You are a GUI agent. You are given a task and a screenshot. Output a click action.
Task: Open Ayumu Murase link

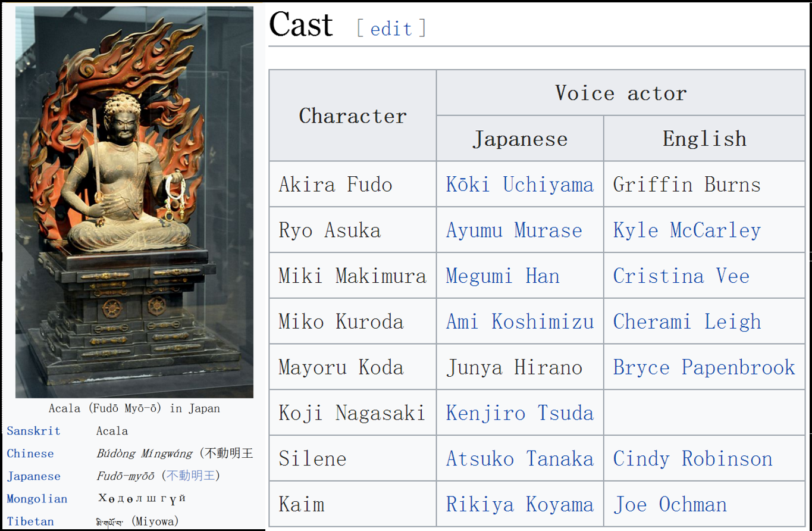click(x=514, y=230)
